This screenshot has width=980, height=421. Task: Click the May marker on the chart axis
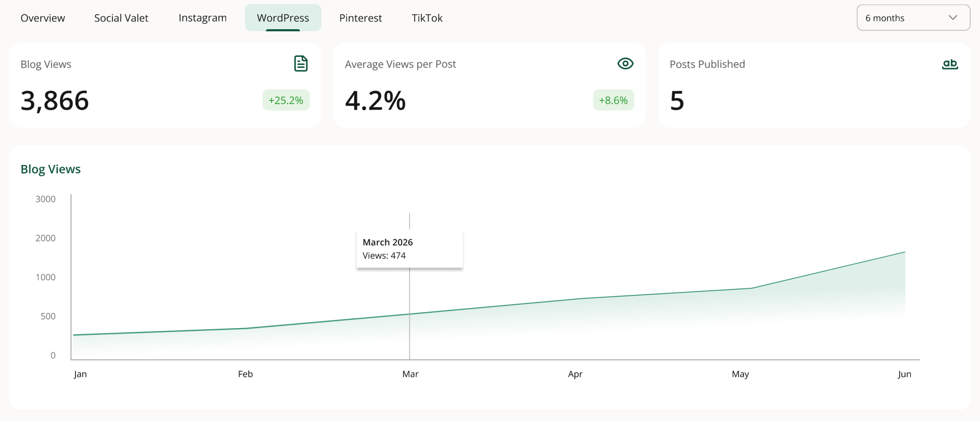click(740, 374)
